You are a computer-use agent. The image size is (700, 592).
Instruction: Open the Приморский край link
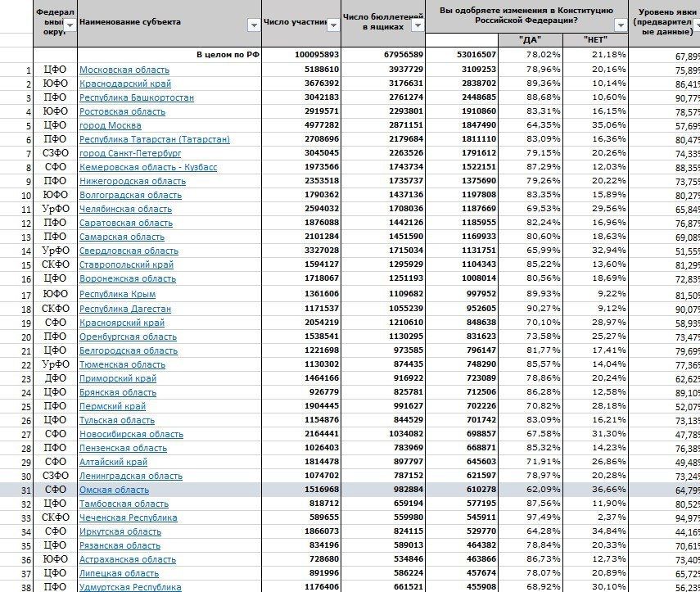[118, 378]
